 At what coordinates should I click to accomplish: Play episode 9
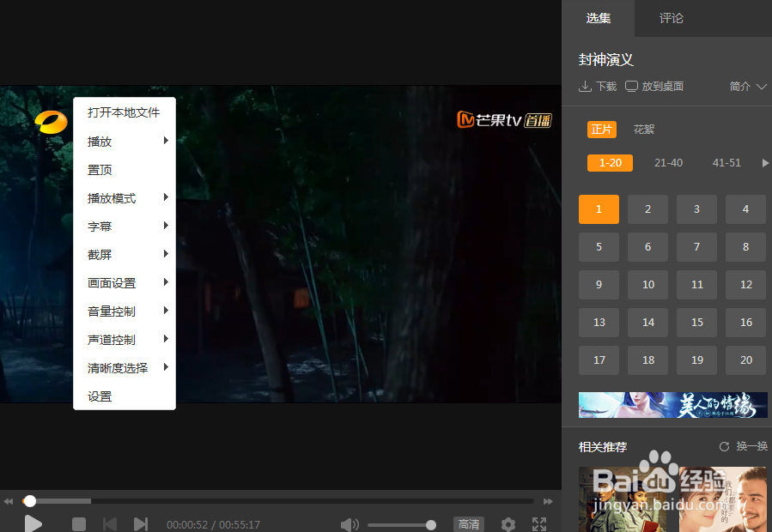tap(599, 285)
